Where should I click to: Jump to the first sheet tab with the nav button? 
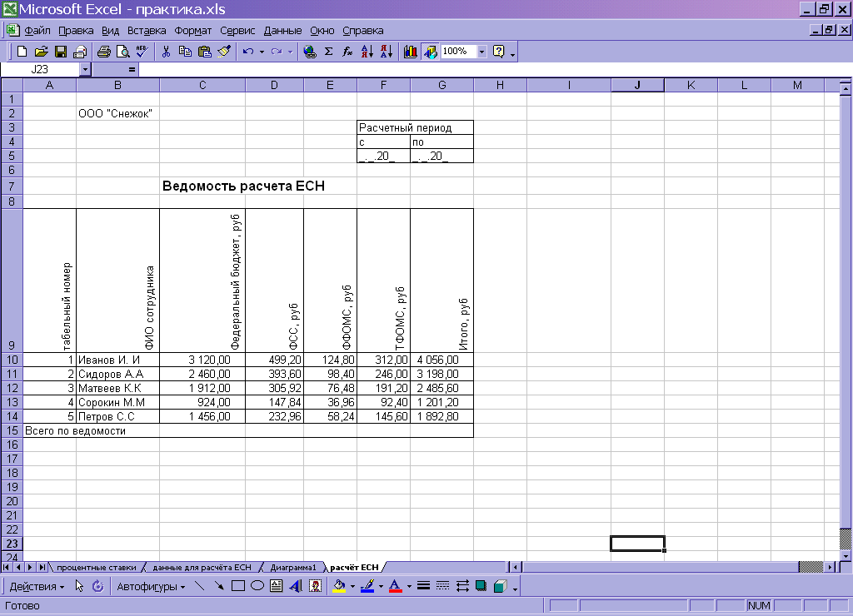point(6,568)
